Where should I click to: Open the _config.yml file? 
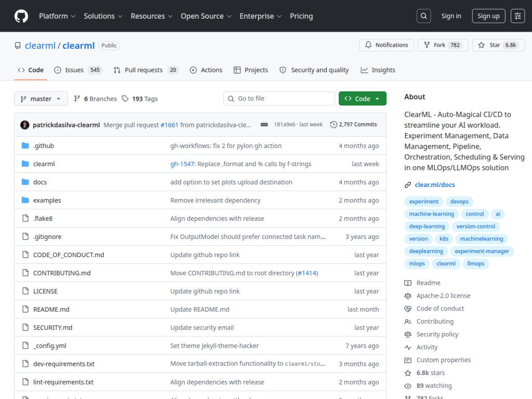click(x=49, y=345)
